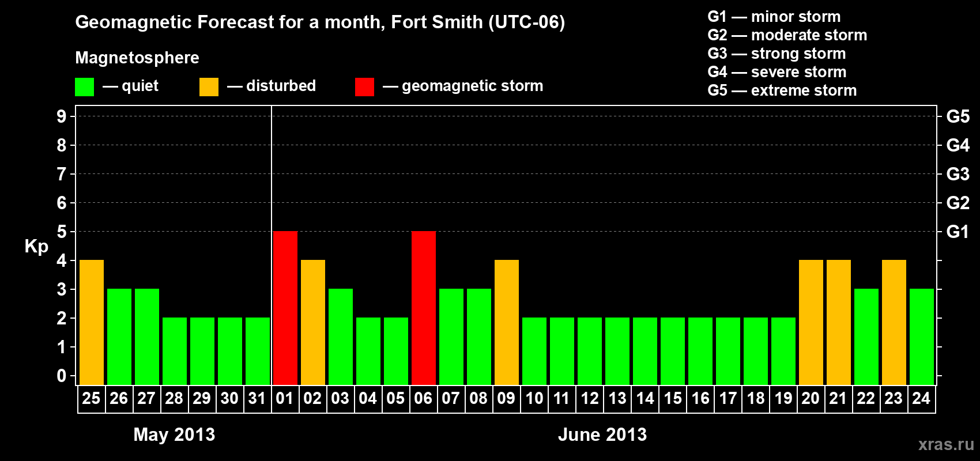Click the green bar for May 28
This screenshot has width=980, height=461.
pos(175,351)
